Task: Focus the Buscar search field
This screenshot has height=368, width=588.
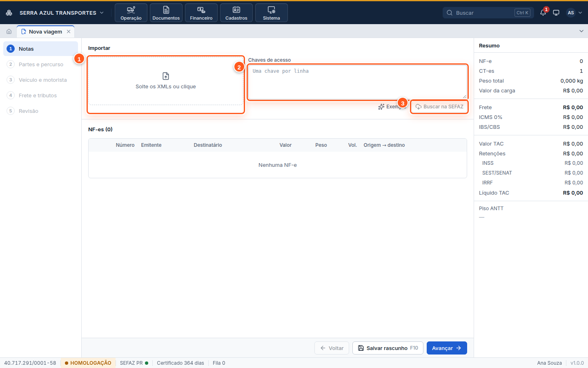Action: (488, 13)
